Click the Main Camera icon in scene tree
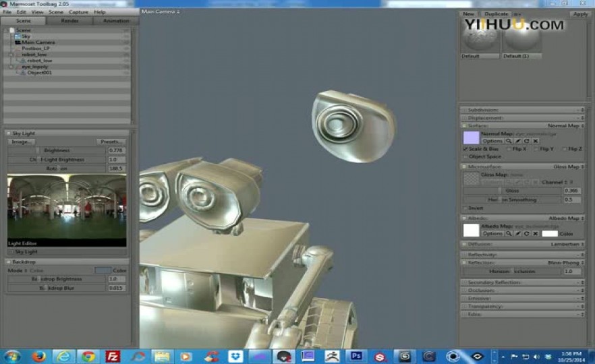 (17, 42)
